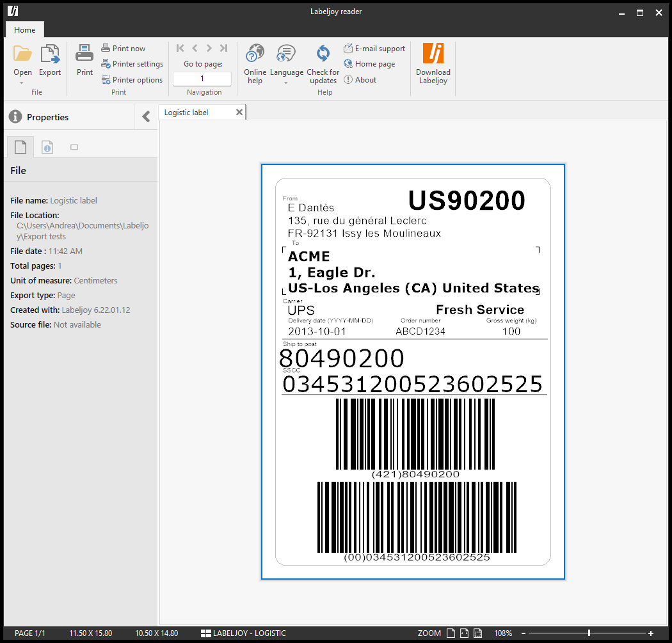Go to next page arrow
This screenshot has width=672, height=643.
pyautogui.click(x=209, y=48)
